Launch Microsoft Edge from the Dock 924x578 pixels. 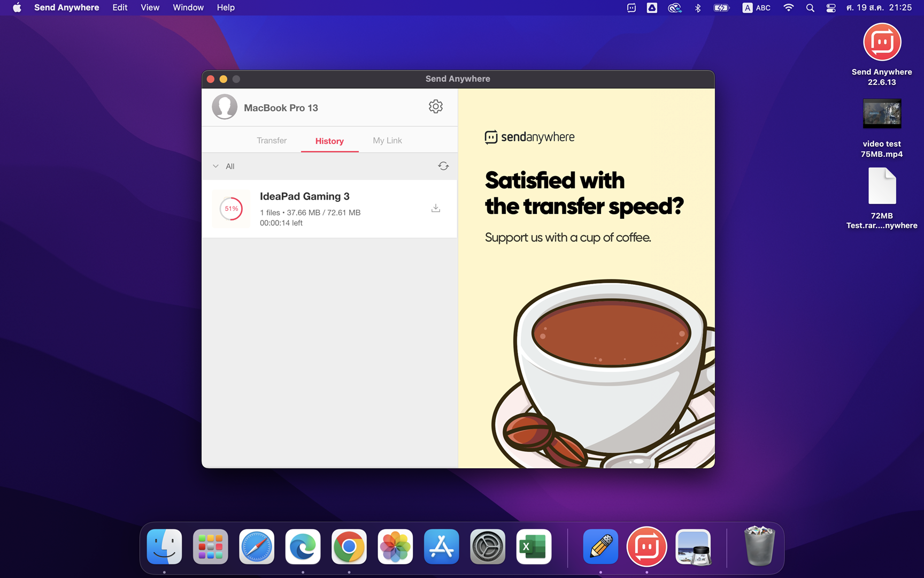pyautogui.click(x=303, y=546)
